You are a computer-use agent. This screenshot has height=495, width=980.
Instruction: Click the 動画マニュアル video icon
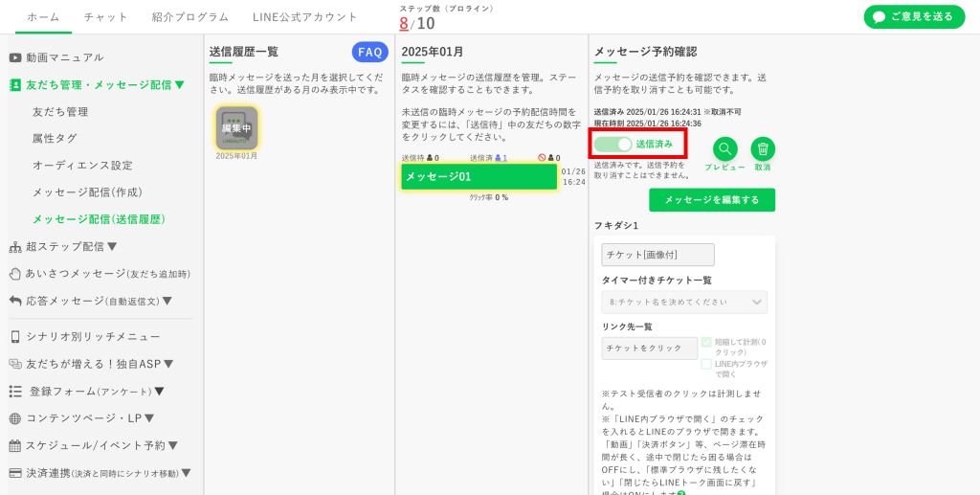tap(15, 57)
